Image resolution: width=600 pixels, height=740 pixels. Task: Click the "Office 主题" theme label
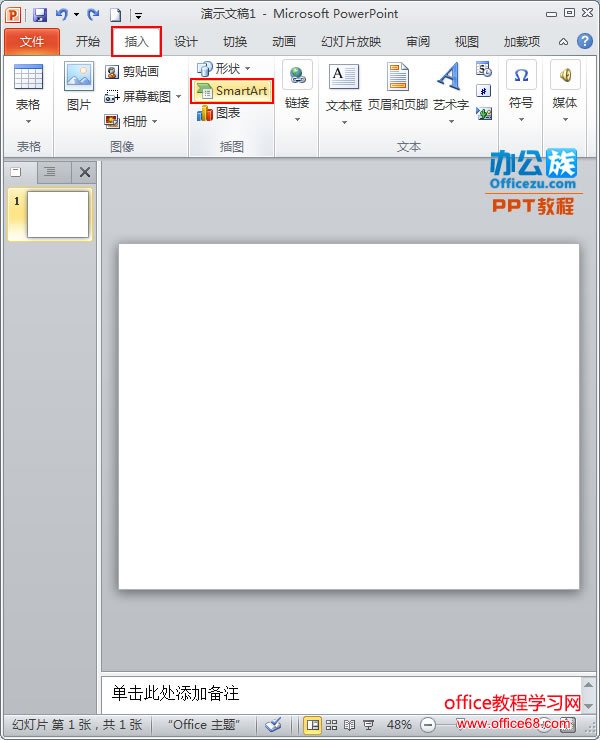tap(204, 724)
